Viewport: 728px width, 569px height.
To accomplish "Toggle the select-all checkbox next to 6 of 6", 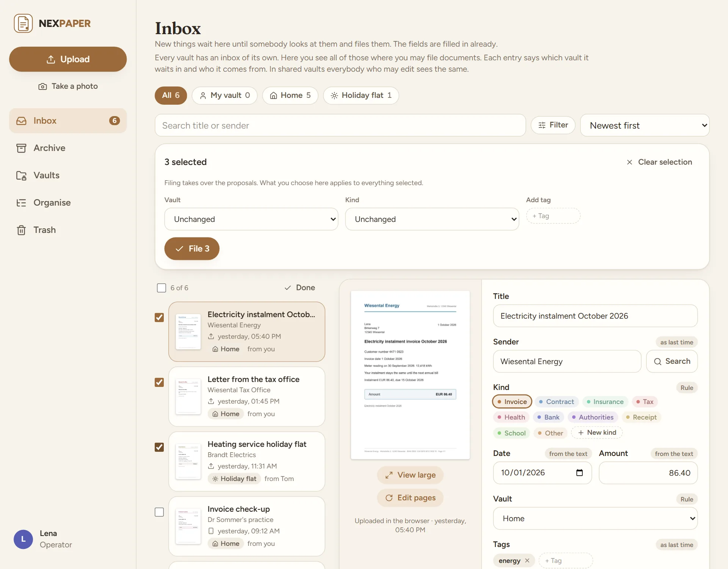I will coord(162,288).
